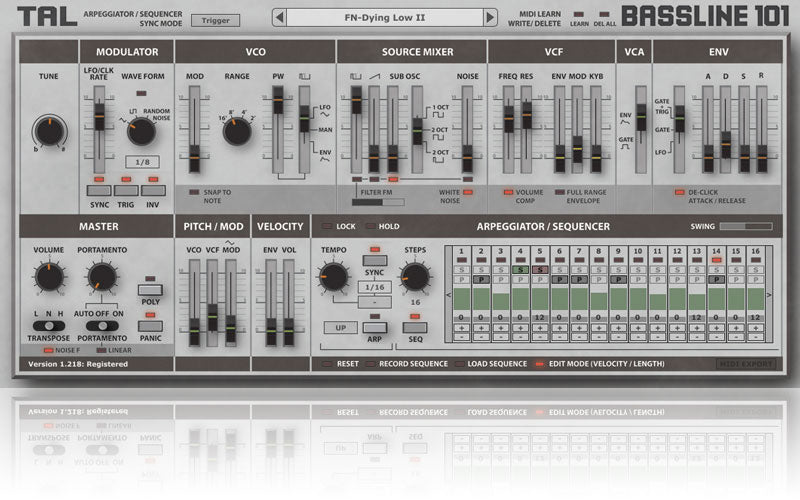Click the PORTAMENTO knob
800x500 pixels.
(x=102, y=277)
